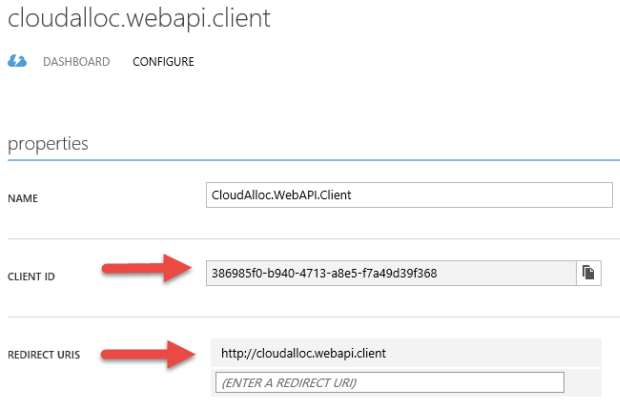Click the divider above the Redirect URIs row
The image size is (620, 402).
click(x=312, y=317)
